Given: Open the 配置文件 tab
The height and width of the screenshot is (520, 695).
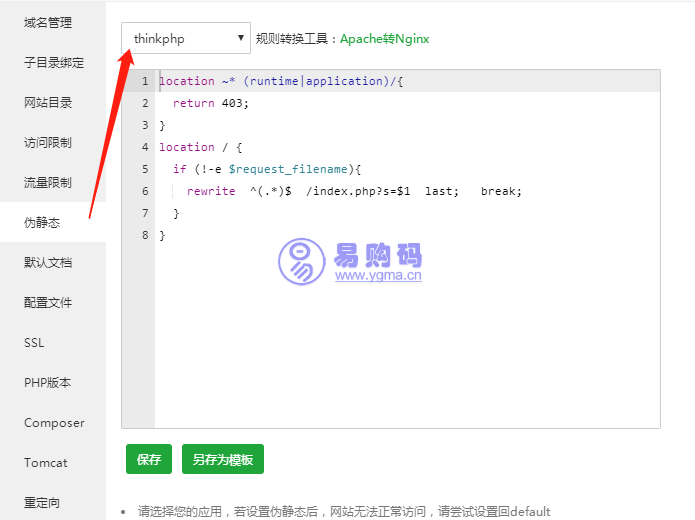Looking at the screenshot, I should tap(48, 302).
